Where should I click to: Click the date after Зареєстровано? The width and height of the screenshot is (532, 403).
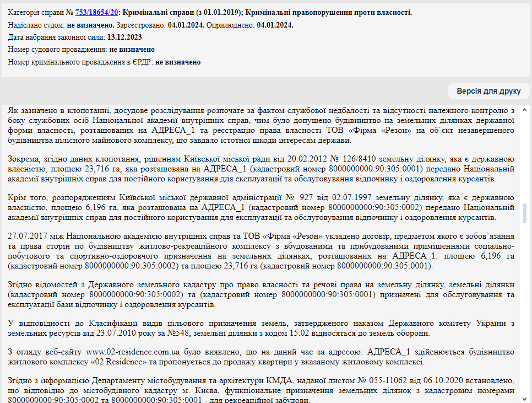186,25
